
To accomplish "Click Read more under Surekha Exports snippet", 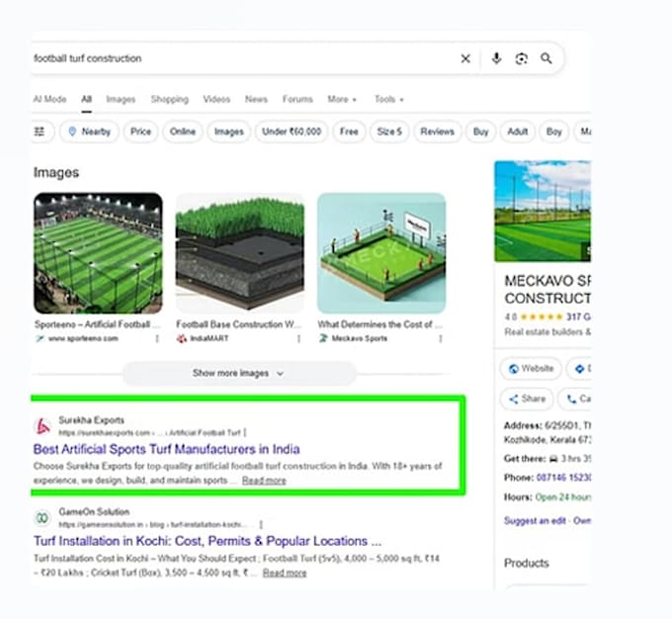I will [264, 481].
